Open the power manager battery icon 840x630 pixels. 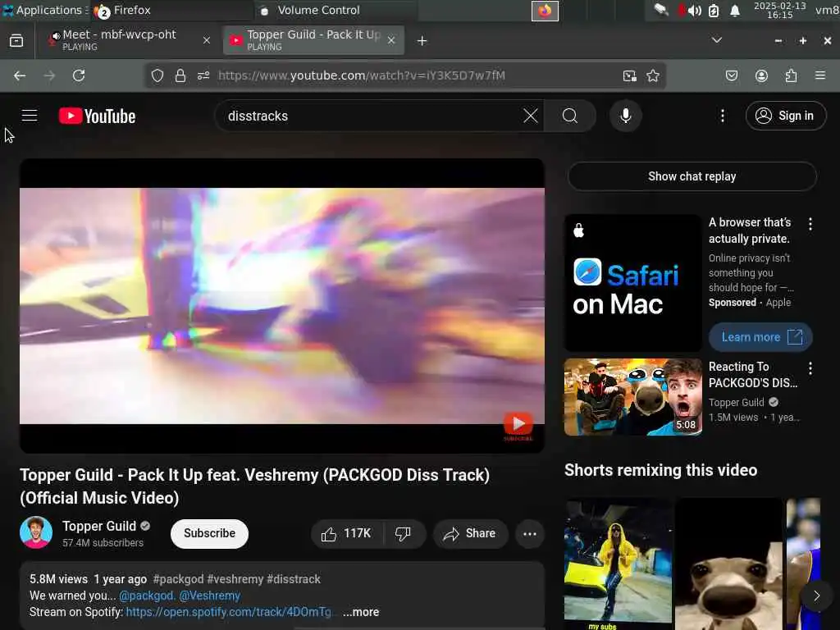click(x=714, y=11)
